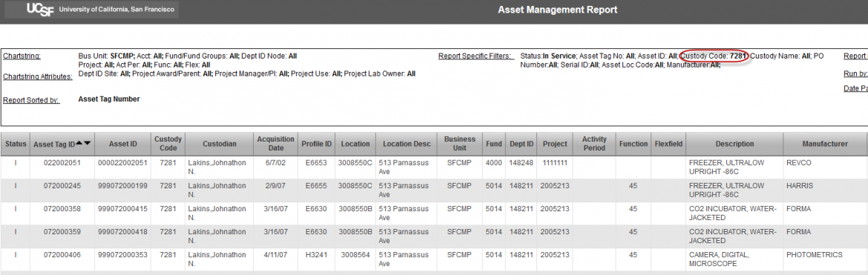Select Activity Period column header
The width and height of the screenshot is (868, 275).
tap(594, 144)
